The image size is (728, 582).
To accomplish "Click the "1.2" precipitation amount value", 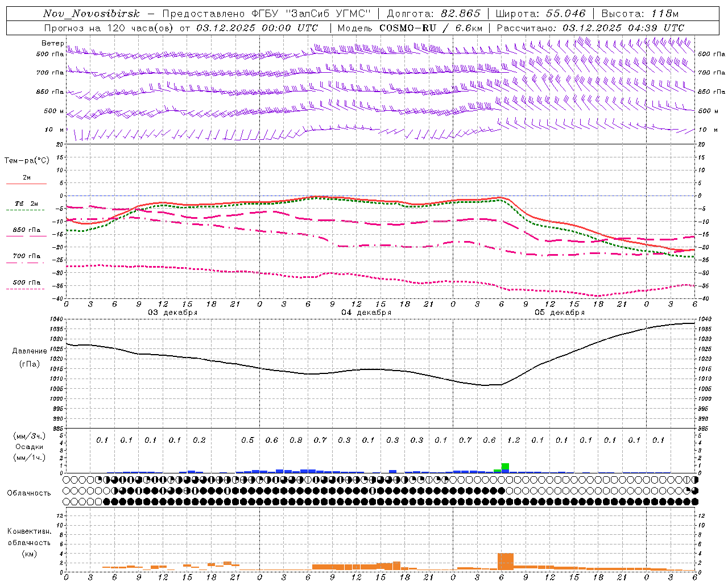I will (514, 440).
